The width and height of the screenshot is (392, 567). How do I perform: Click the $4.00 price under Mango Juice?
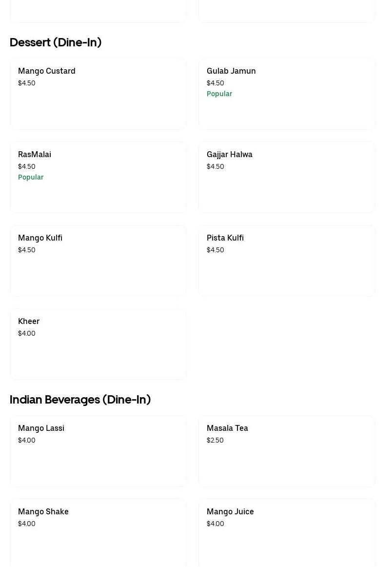(x=216, y=524)
